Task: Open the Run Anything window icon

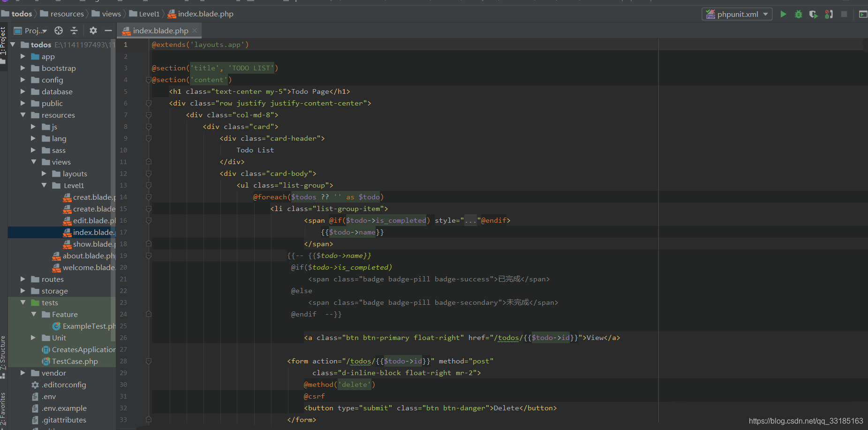Action: click(863, 14)
